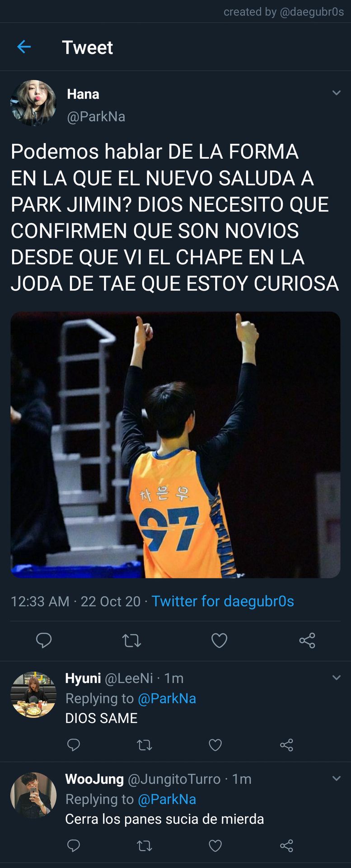This screenshot has width=351, height=868.
Task: Retweet Hana's main tweet
Action: tap(131, 640)
